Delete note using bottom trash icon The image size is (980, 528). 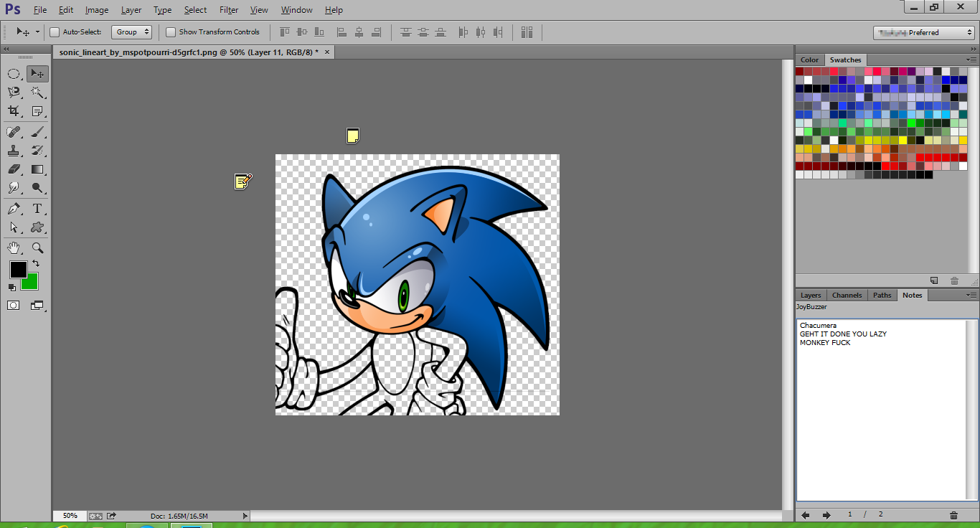(953, 515)
